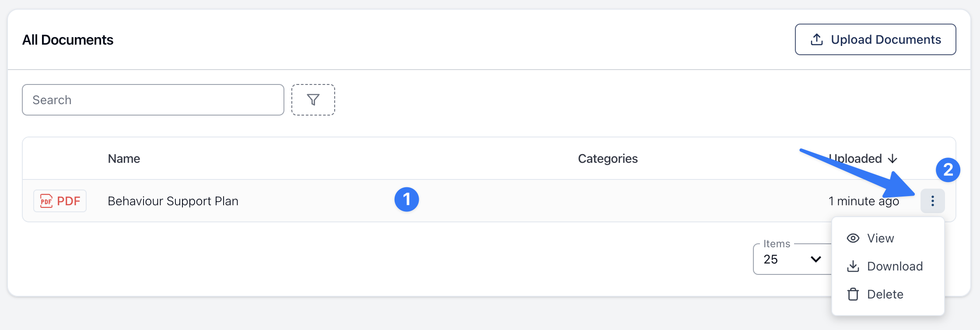Click the trash can icon beside Delete
This screenshot has height=330, width=980.
click(853, 294)
